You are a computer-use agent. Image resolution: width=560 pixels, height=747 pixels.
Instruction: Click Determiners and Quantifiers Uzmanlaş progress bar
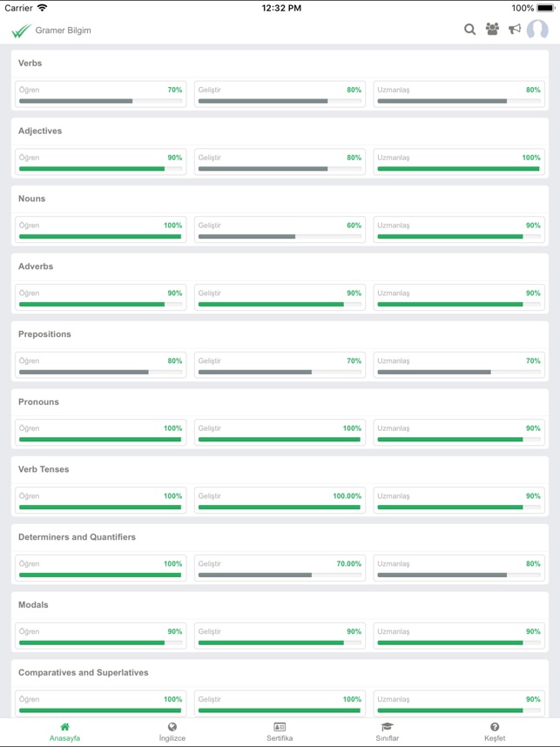(459, 575)
